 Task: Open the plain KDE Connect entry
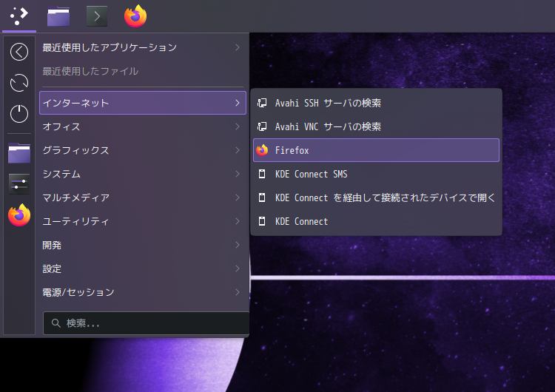pos(376,221)
